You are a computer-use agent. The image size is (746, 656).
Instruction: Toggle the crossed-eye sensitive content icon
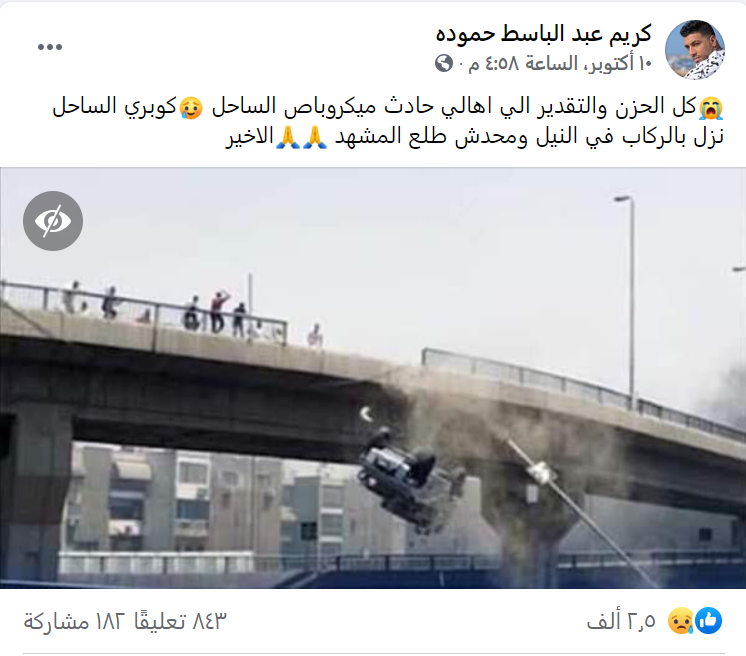[53, 221]
